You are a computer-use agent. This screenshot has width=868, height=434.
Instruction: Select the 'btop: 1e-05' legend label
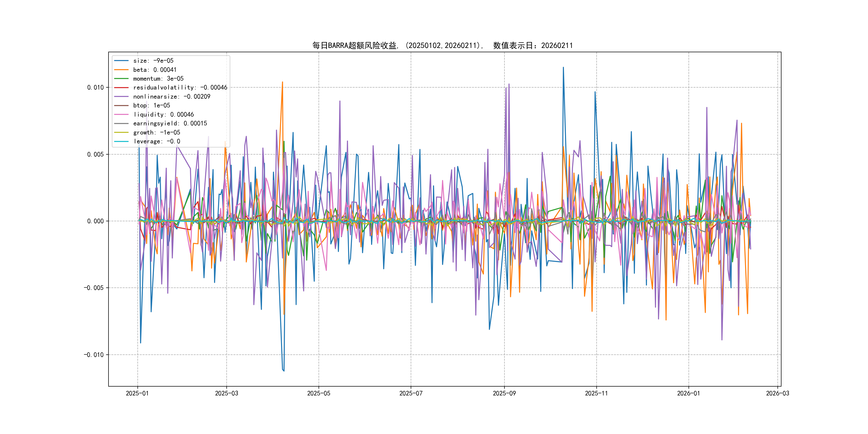click(x=152, y=106)
